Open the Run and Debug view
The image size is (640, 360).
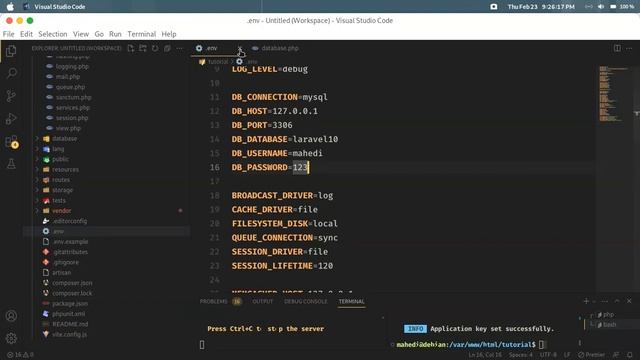pyautogui.click(x=11, y=119)
